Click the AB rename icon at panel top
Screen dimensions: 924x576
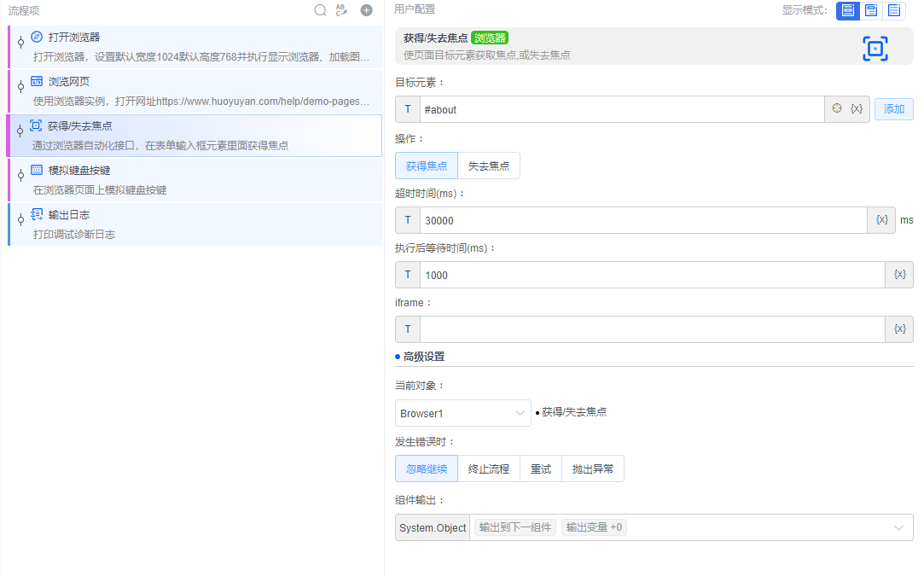point(341,10)
